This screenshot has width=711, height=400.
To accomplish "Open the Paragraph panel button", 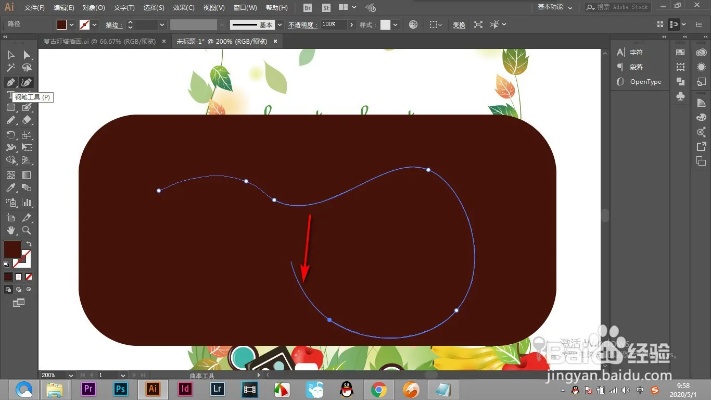I will [x=630, y=67].
